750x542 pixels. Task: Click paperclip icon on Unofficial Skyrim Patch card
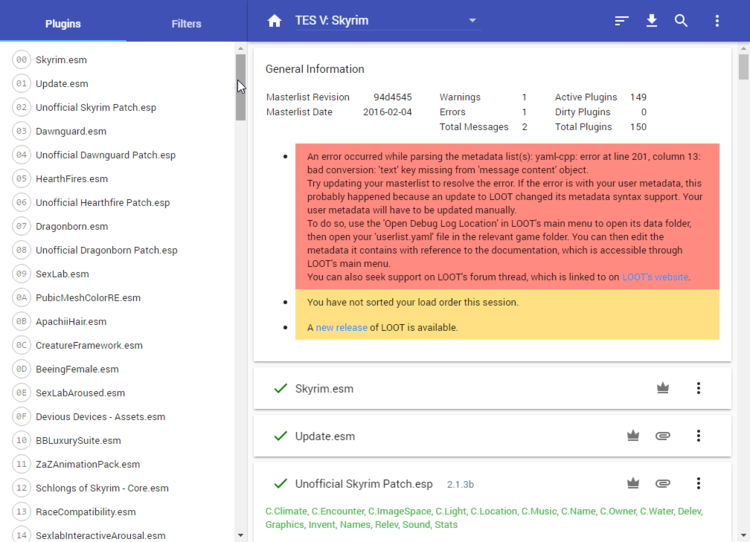[662, 484]
